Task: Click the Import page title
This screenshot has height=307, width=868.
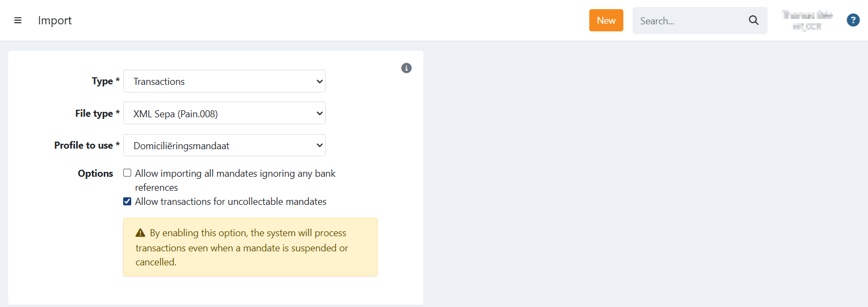Action: (55, 21)
